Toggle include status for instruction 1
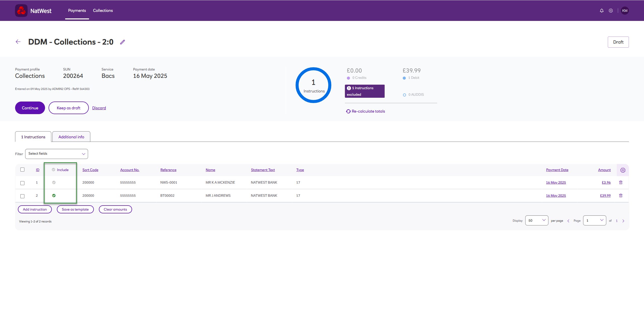This screenshot has height=329, width=644. [x=54, y=182]
